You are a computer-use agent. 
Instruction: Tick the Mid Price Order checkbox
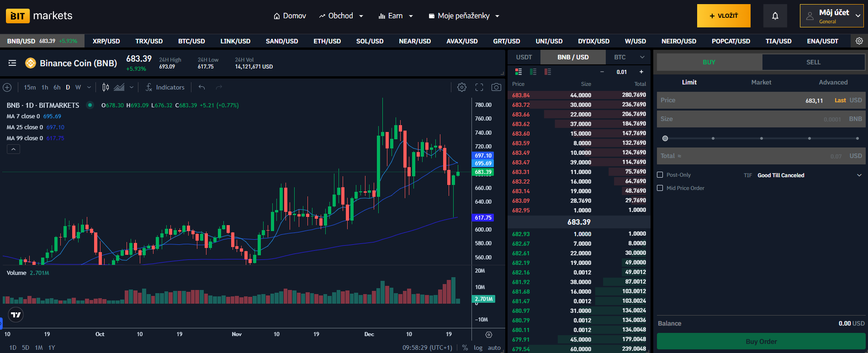[x=660, y=188]
